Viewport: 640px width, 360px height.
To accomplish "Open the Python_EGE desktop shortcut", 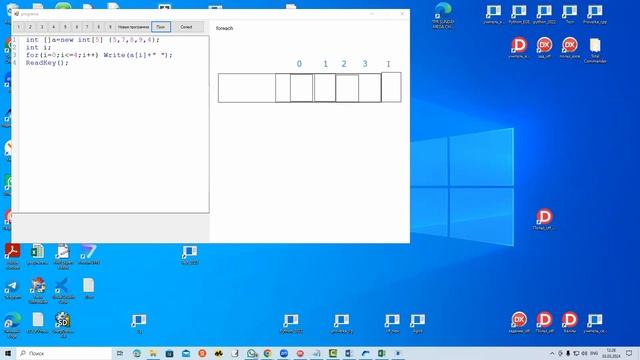I will coord(519,14).
